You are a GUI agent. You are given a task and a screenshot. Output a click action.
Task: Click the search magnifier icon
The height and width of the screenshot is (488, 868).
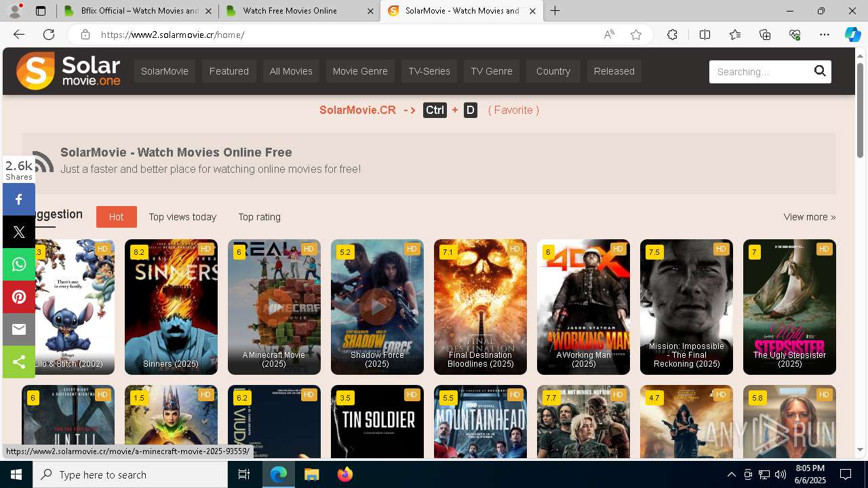point(820,71)
